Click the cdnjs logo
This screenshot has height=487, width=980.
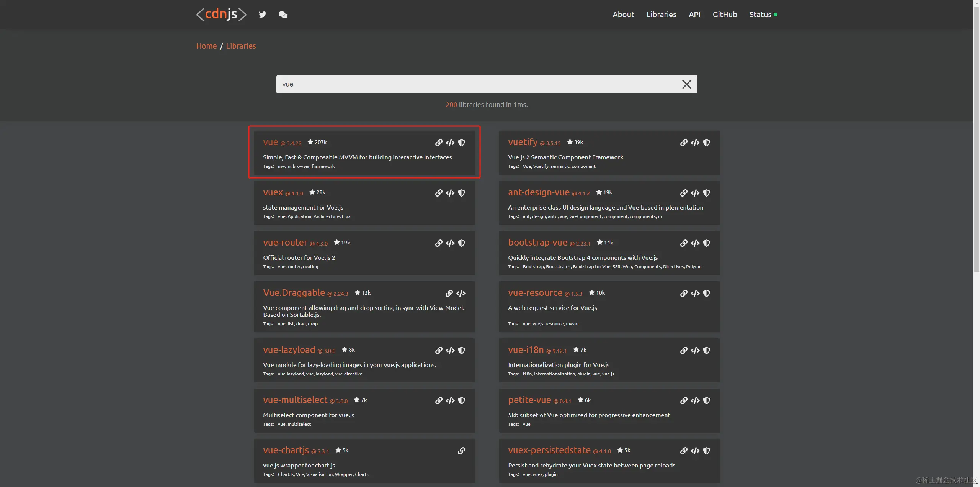point(221,15)
